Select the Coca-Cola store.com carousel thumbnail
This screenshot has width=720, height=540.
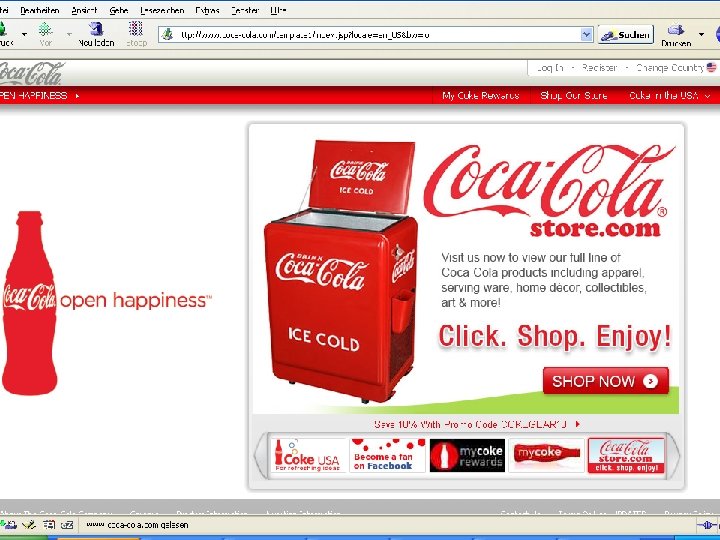(x=626, y=455)
